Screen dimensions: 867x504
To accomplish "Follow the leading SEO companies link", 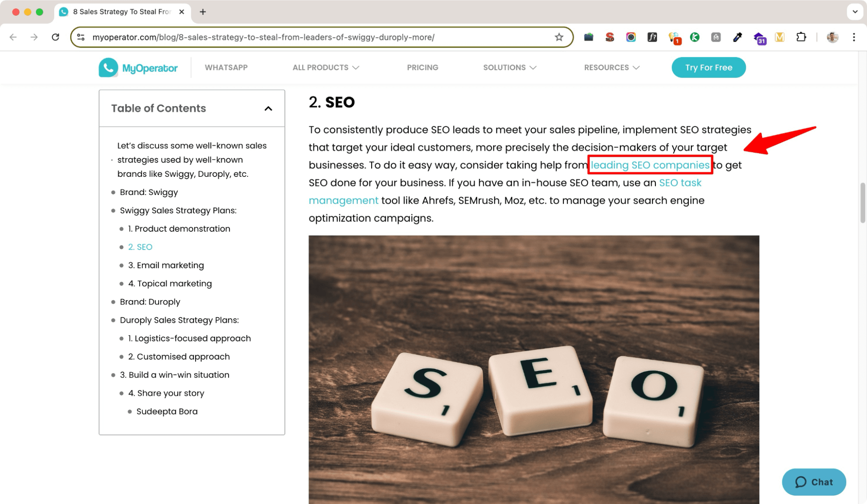I will (650, 165).
